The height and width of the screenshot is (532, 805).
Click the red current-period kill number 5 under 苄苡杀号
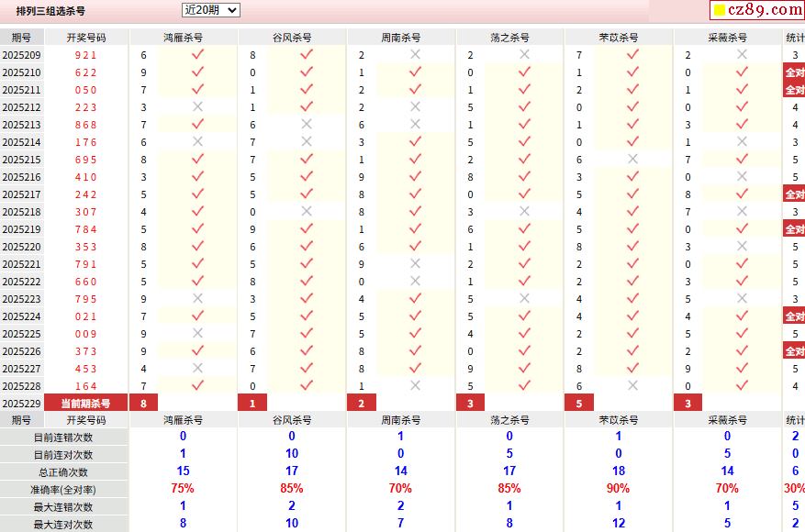(x=579, y=404)
